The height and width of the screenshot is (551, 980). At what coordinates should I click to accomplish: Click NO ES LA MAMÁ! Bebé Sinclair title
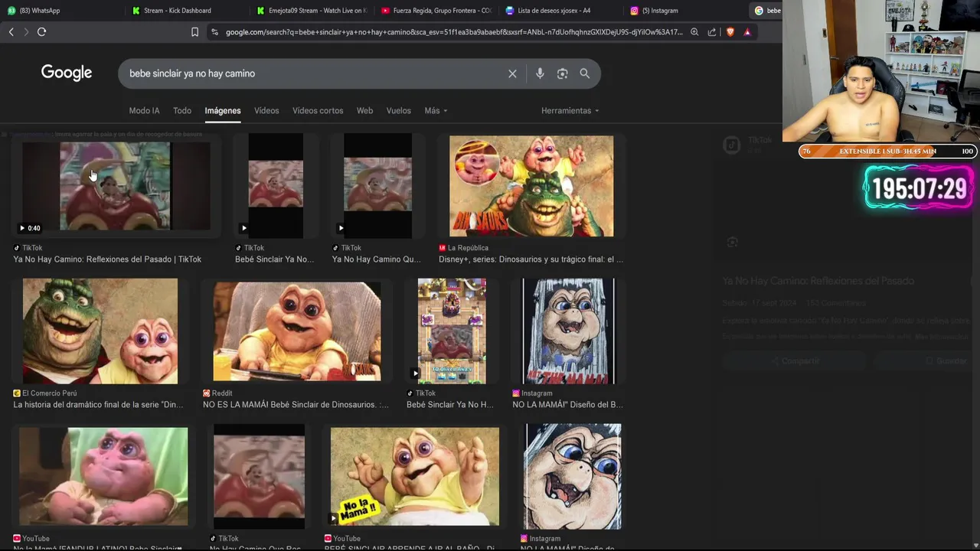(x=296, y=405)
